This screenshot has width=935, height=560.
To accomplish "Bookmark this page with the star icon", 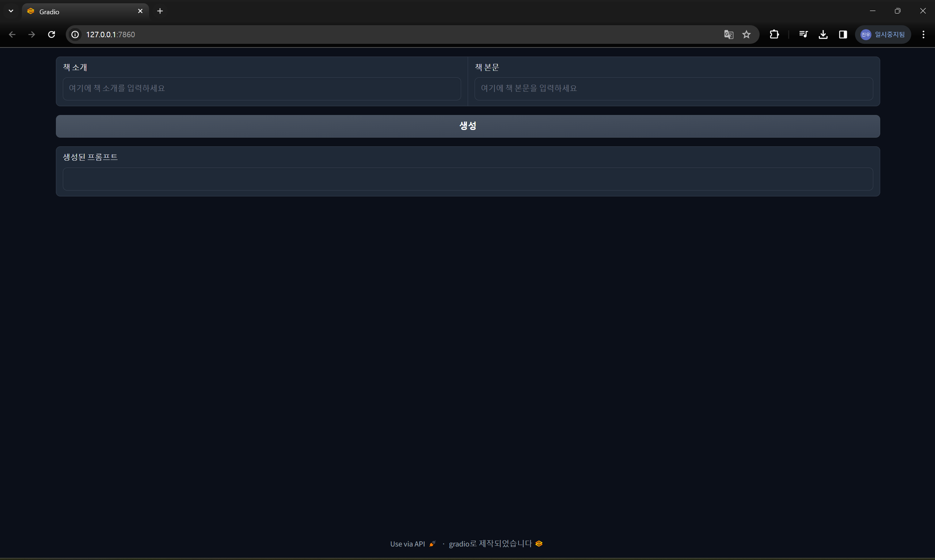I will click(x=746, y=35).
